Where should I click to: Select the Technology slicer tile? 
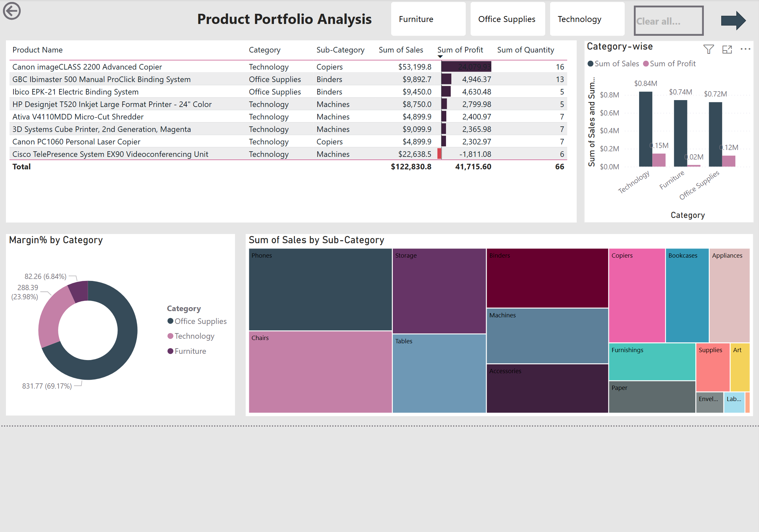[x=587, y=19]
